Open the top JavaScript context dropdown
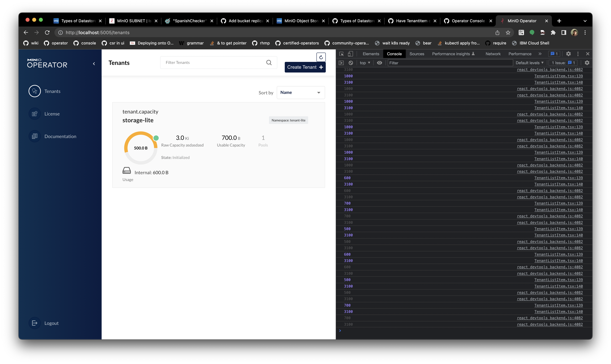The height and width of the screenshot is (364, 611). point(365,63)
